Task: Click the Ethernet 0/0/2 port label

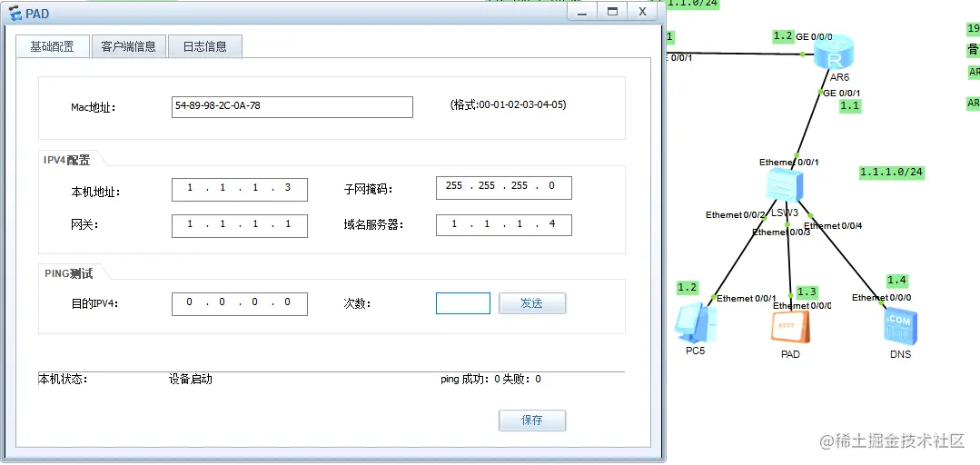Action: 736,215
